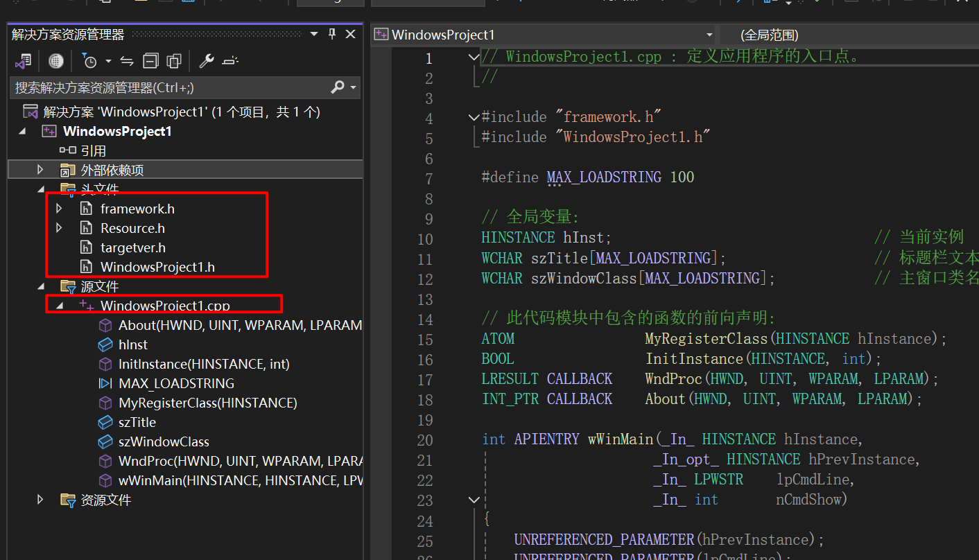Toggle the Show All Files icon
This screenshot has width=979, height=560.
tap(173, 61)
